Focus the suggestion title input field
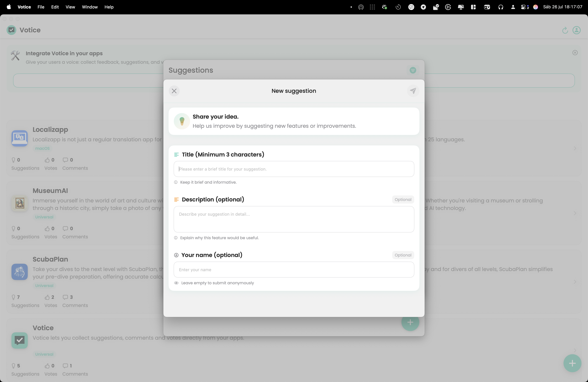Image resolution: width=588 pixels, height=382 pixels. [x=294, y=169]
